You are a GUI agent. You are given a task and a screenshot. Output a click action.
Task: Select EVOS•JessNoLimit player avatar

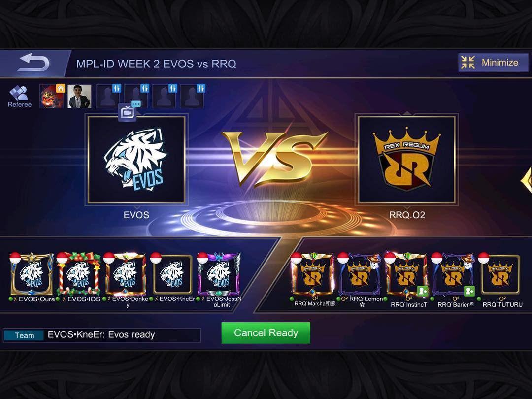click(x=219, y=274)
